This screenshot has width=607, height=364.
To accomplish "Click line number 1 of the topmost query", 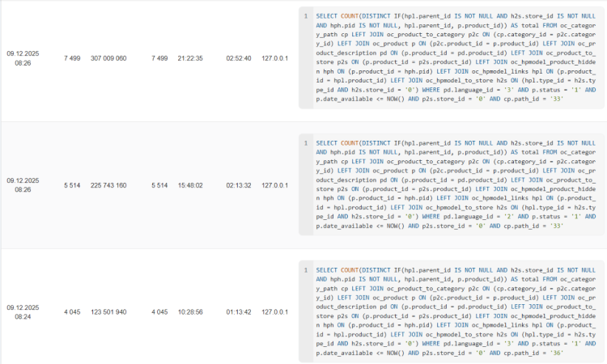I will [305, 15].
